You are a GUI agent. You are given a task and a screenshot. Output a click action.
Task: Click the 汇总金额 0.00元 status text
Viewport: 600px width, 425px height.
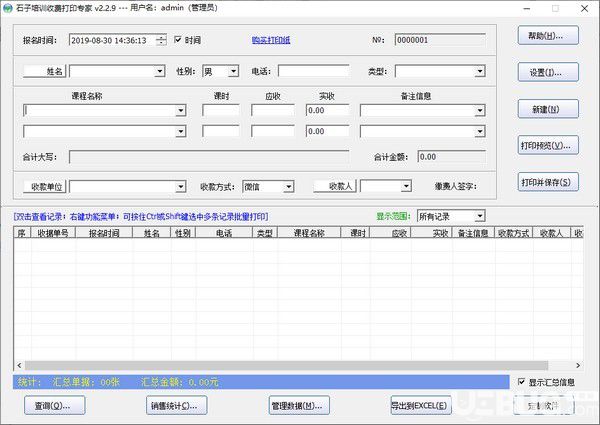tap(179, 382)
